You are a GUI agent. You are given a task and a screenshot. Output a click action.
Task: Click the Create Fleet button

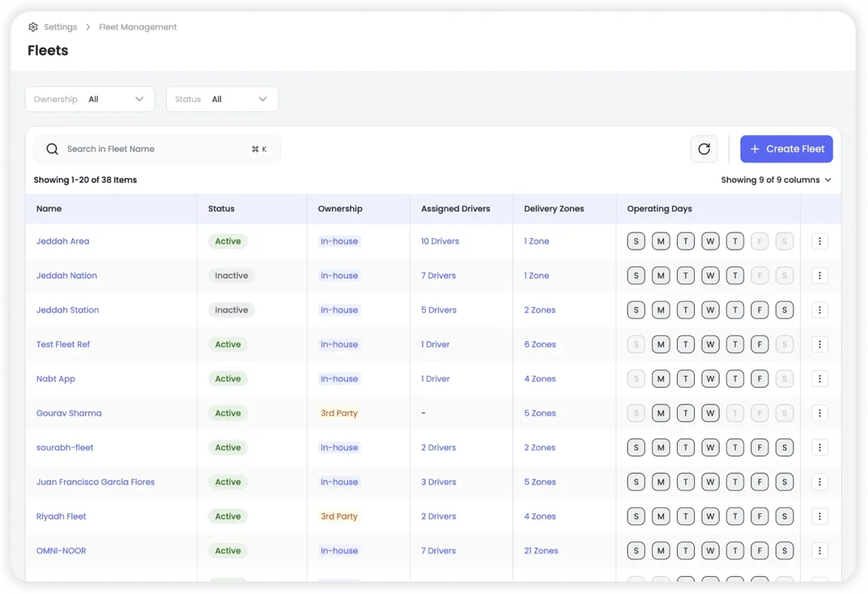pos(786,149)
